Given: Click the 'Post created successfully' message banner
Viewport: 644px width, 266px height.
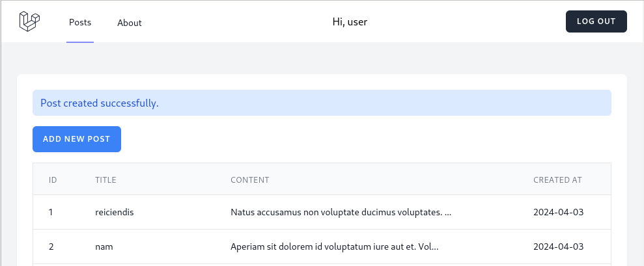Looking at the screenshot, I should [x=322, y=103].
